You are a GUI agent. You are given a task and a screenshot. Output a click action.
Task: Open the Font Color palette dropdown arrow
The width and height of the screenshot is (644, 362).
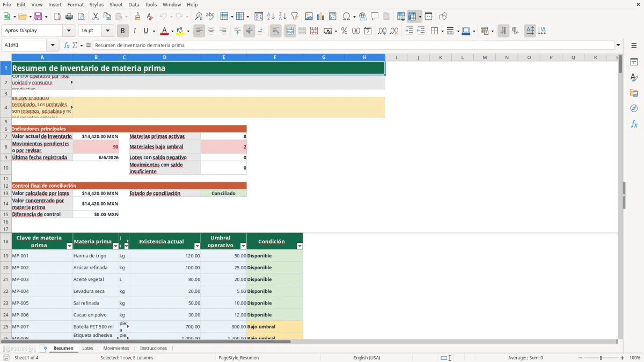coord(172,31)
